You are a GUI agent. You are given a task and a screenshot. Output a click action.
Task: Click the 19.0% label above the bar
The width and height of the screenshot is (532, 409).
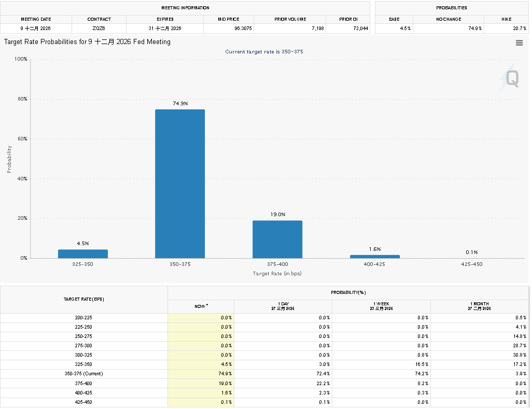(277, 215)
